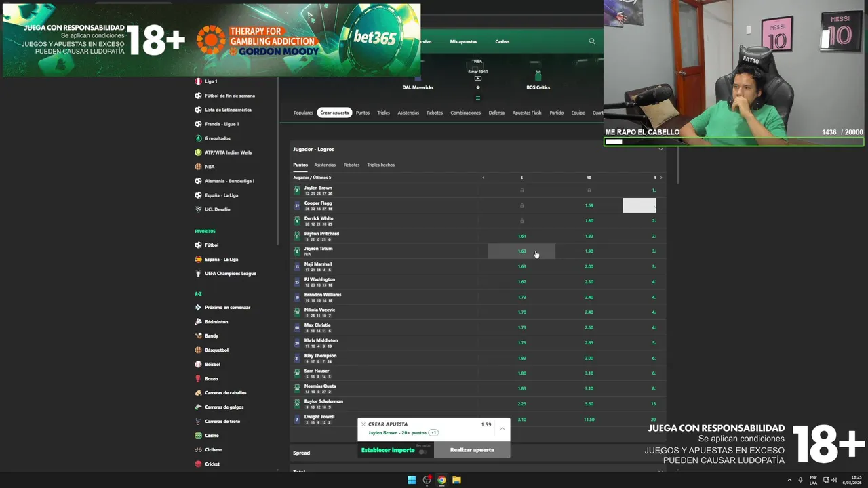Open the Combinaciones tab
The width and height of the screenshot is (868, 488).
click(x=465, y=113)
